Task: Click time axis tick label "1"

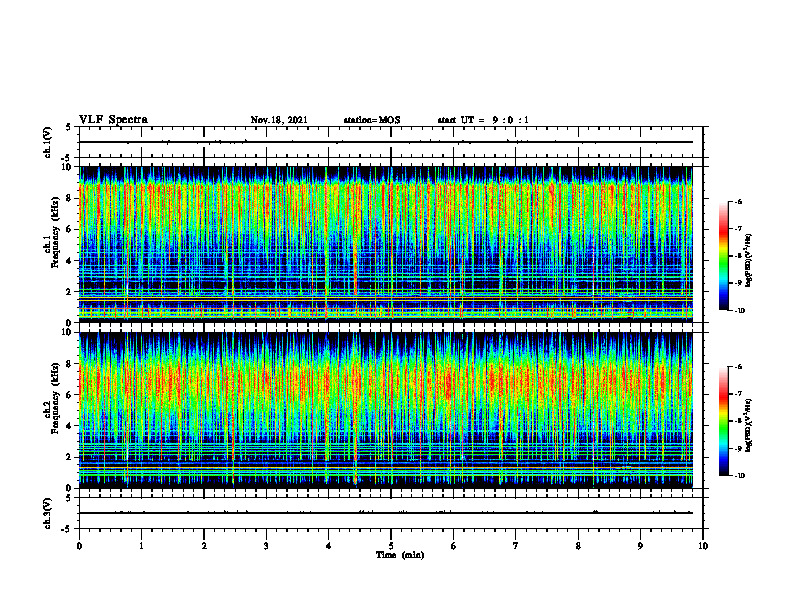Action: click(x=141, y=546)
